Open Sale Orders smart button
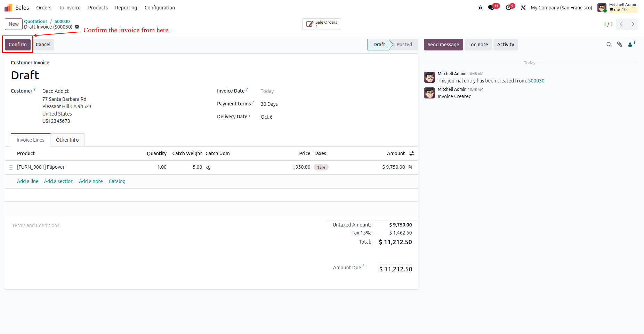644x334 pixels. (x=322, y=24)
